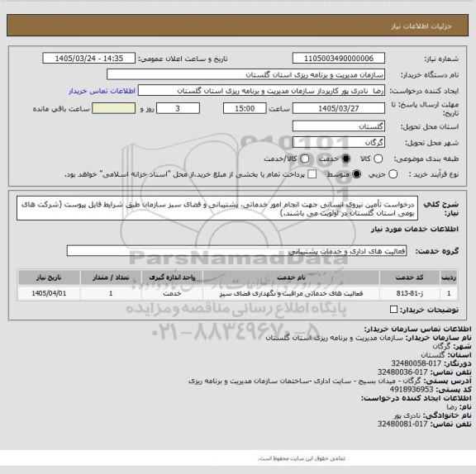Viewport: 476px width, 474px height.
Task: Click the شماره نیاز number field
Action: [339, 59]
